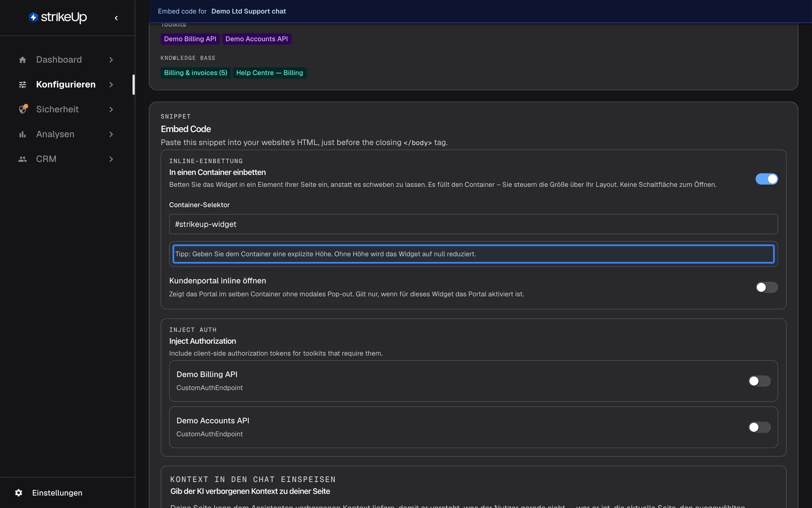812x508 pixels.
Task: Click the 'Demo Ltd Support chat' header title
Action: tap(249, 11)
